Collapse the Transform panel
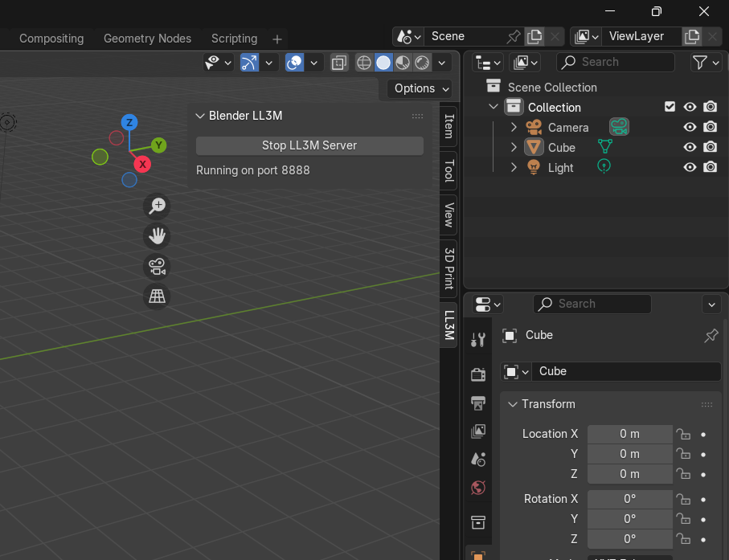 (512, 404)
